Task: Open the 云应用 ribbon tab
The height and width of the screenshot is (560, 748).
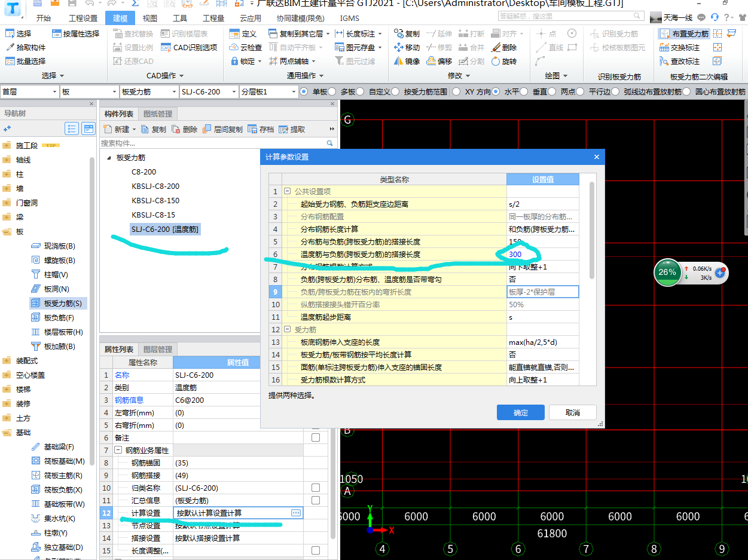Action: coord(251,19)
